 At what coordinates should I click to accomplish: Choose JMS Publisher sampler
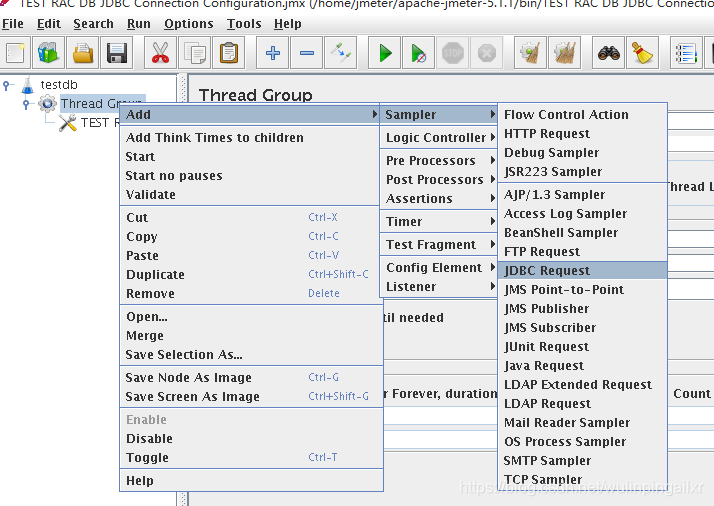[583, 309]
